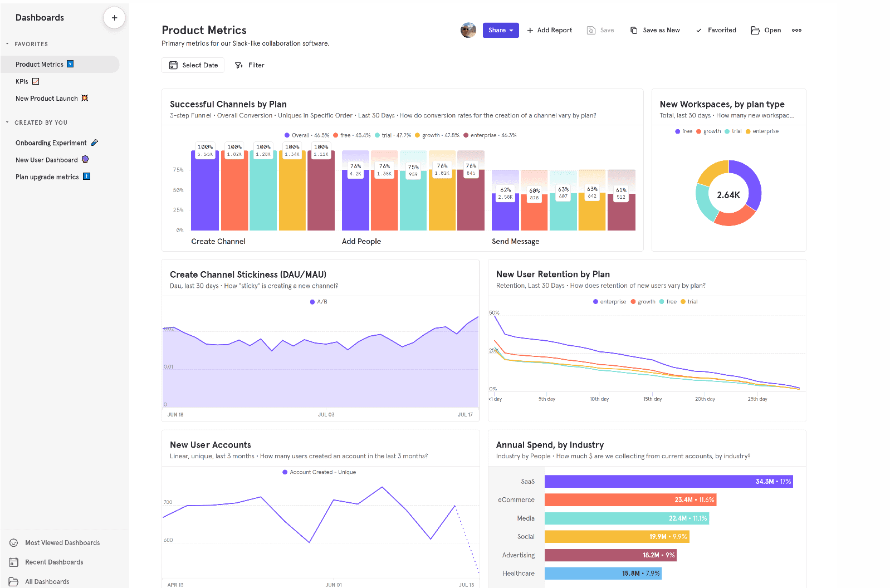
Task: Collapse the Created By You section
Action: click(7, 122)
